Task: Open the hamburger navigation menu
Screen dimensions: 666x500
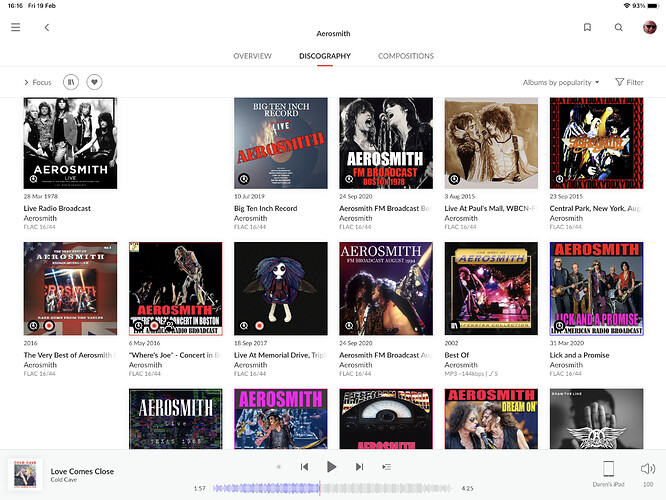Action: pos(16,27)
